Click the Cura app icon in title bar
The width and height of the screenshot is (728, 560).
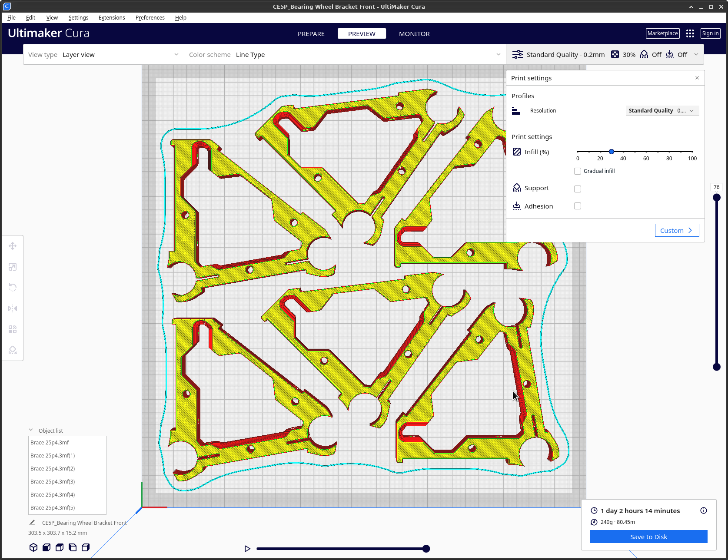(7, 7)
